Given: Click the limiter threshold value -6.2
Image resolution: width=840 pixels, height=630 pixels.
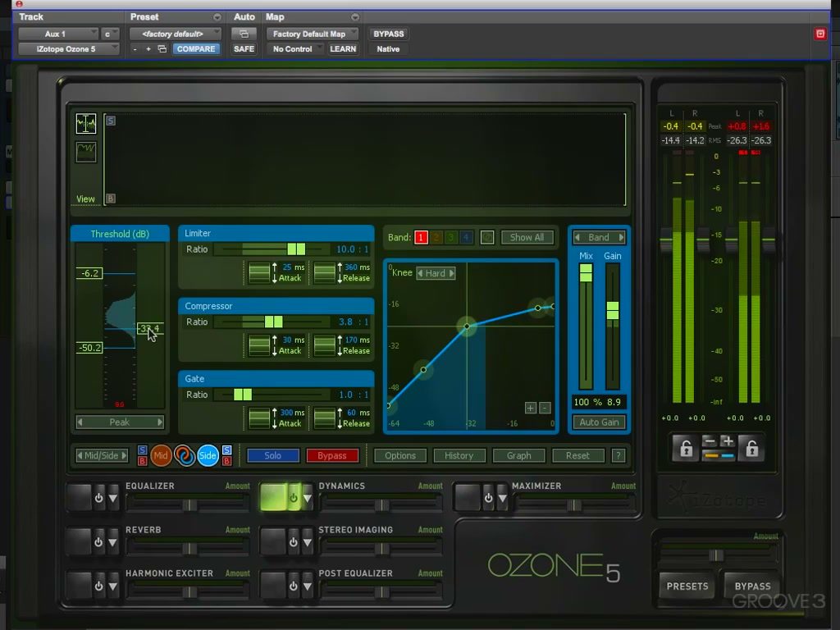Looking at the screenshot, I should 89,273.
